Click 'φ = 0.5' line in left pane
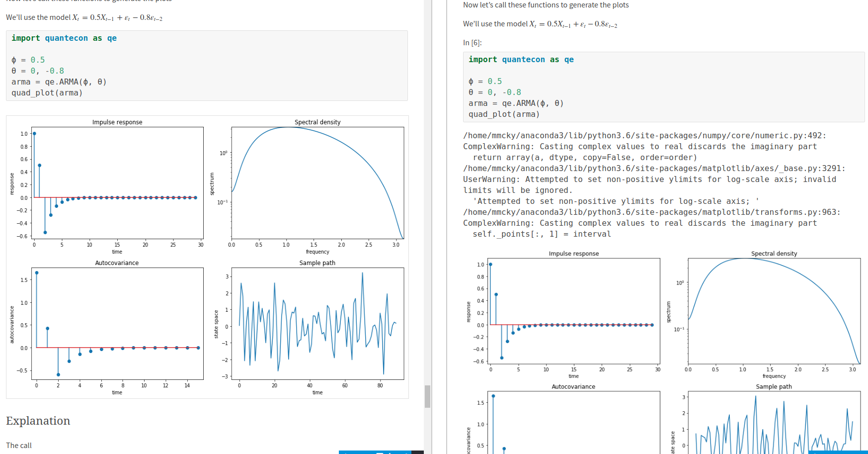 point(28,60)
